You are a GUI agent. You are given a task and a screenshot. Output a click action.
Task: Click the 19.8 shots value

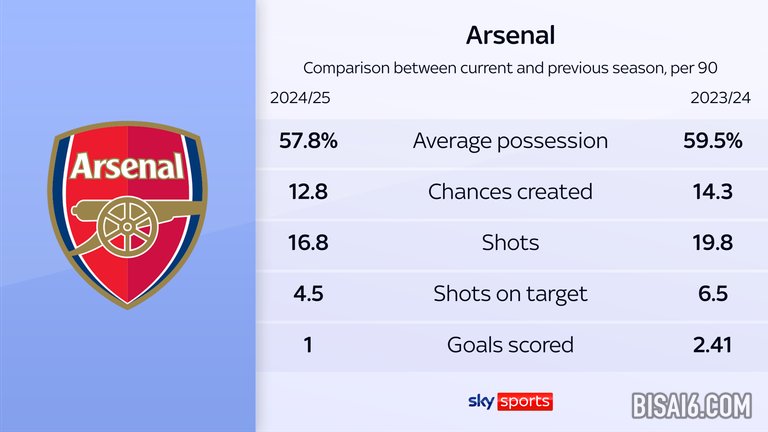tap(713, 242)
